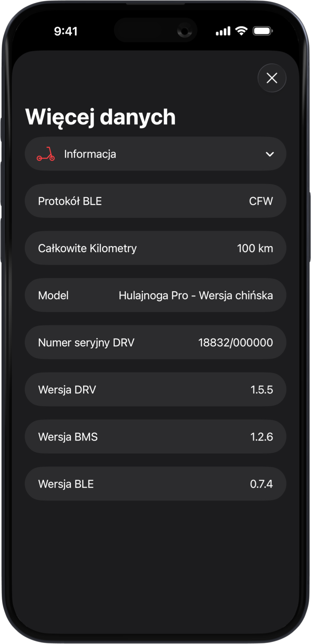Select the Wersja DRV row

click(x=155, y=390)
